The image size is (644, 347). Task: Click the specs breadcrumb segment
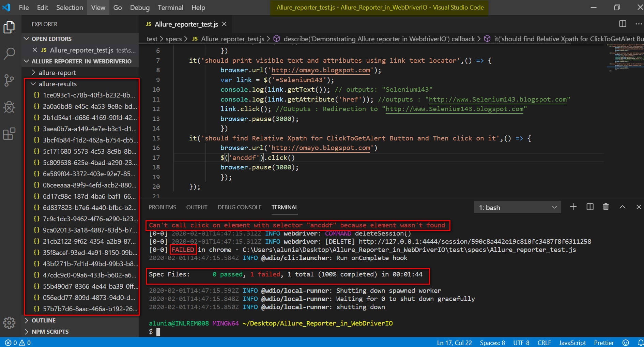tap(173, 39)
